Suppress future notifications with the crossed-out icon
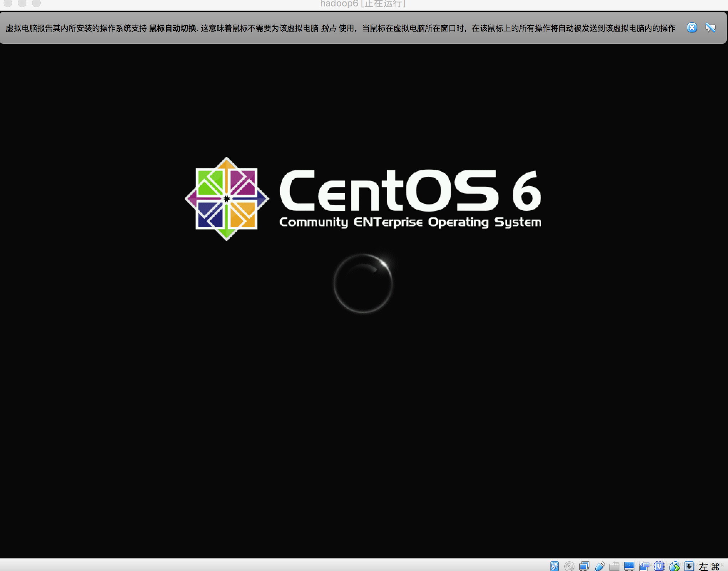 tap(710, 28)
